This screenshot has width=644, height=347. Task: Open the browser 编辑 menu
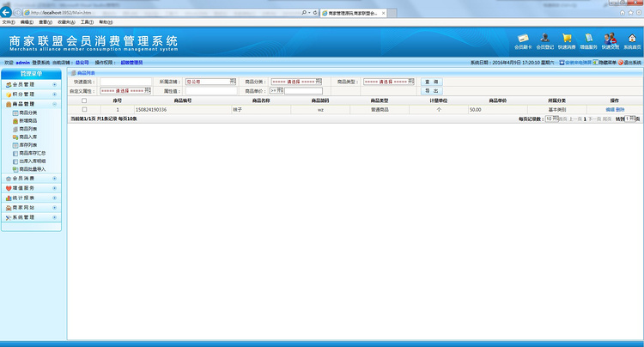(x=27, y=22)
